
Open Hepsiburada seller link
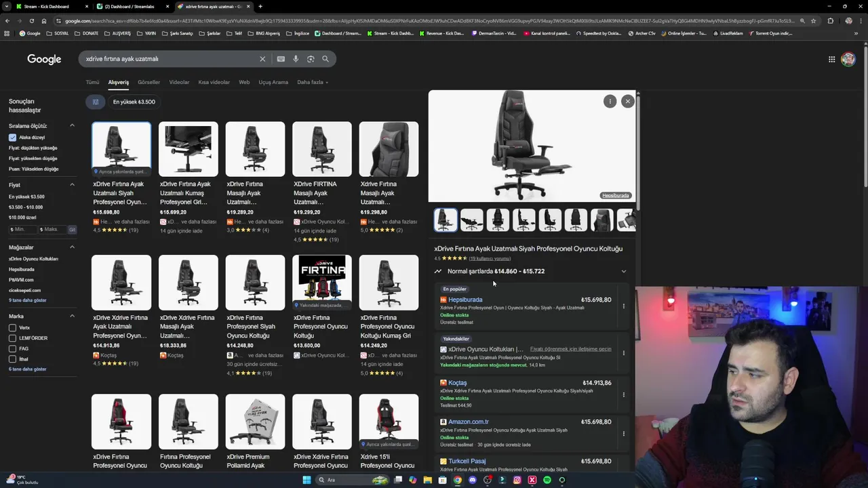click(465, 300)
